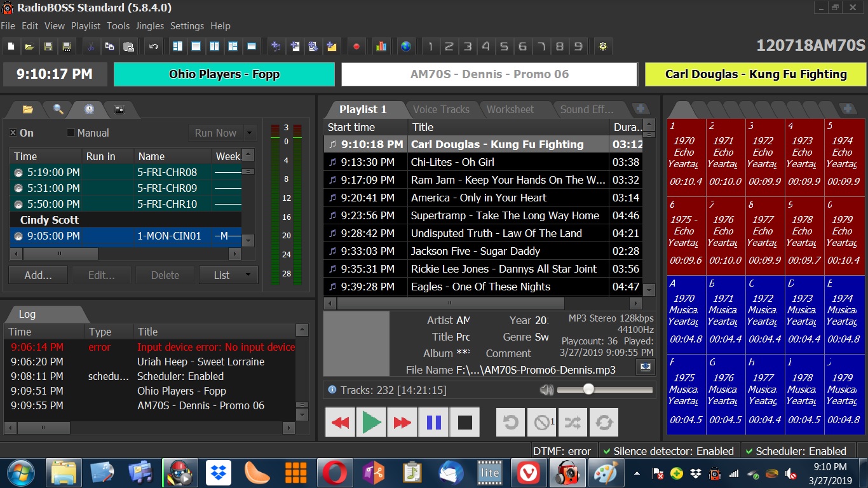Open the Settings menu
Viewport: 868px width, 488px height.
click(187, 26)
